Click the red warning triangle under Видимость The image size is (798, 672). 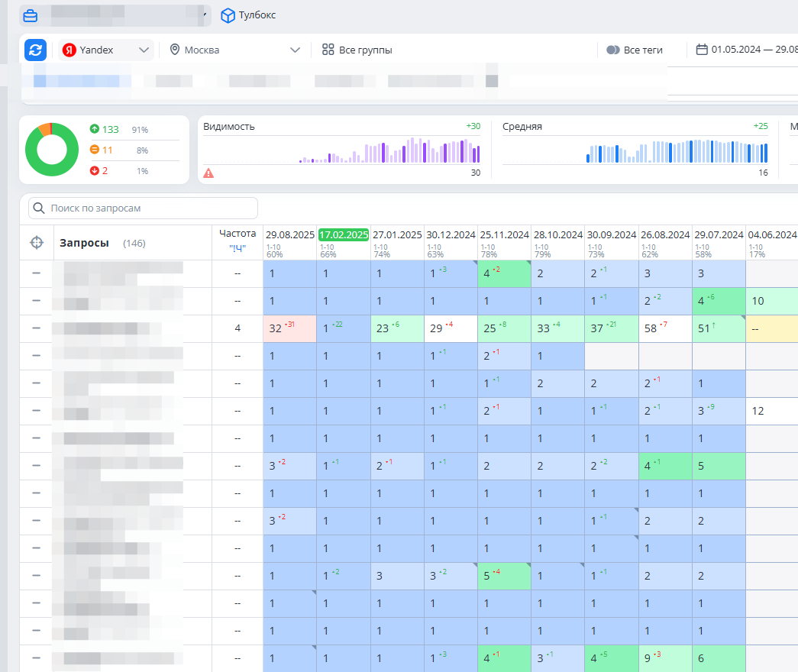[x=208, y=173]
